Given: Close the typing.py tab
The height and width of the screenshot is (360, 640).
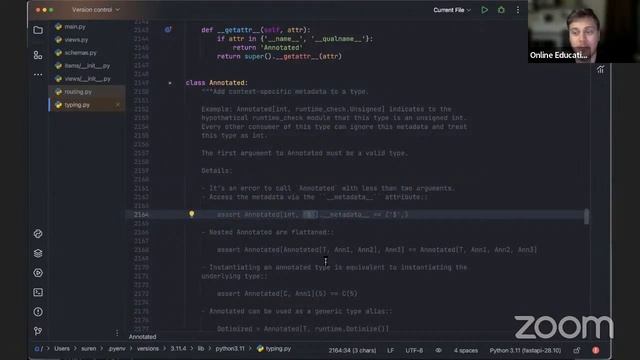Looking at the screenshot, I should point(118,105).
